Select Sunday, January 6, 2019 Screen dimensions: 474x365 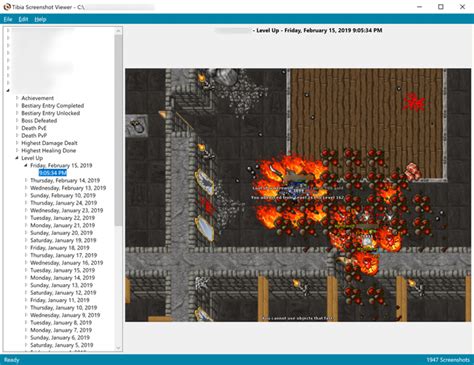60,338
